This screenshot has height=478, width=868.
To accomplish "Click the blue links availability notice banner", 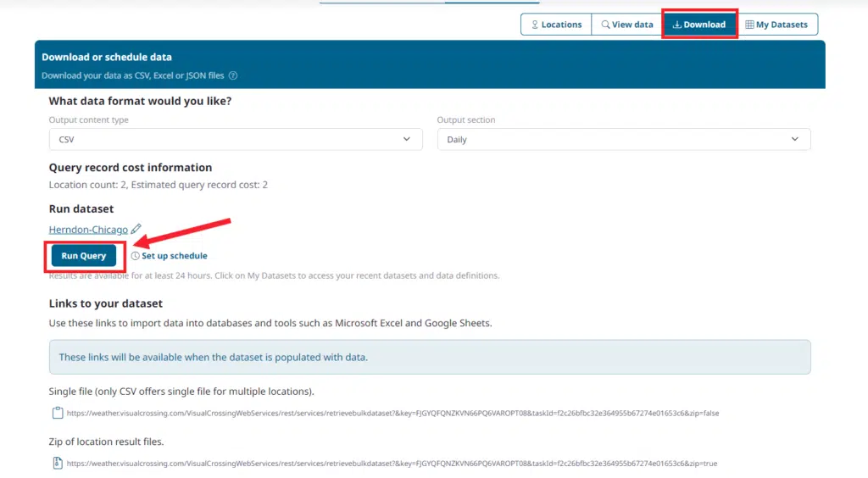I will click(x=430, y=358).
